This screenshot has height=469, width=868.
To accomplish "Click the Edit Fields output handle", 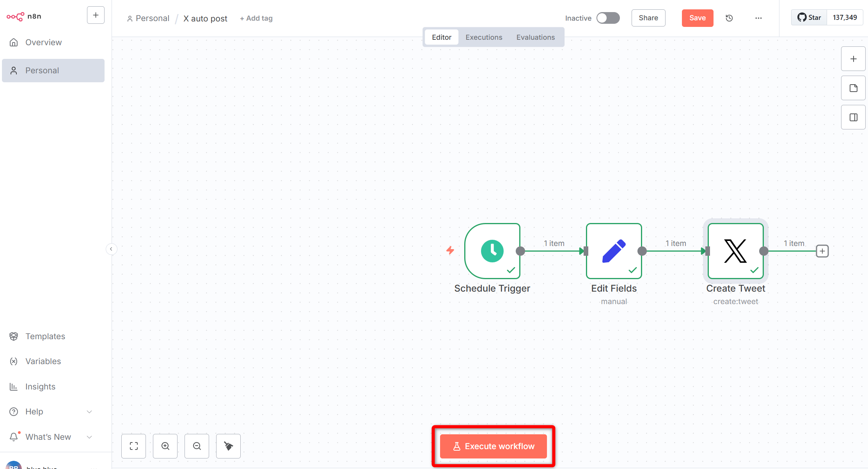I will pos(642,251).
